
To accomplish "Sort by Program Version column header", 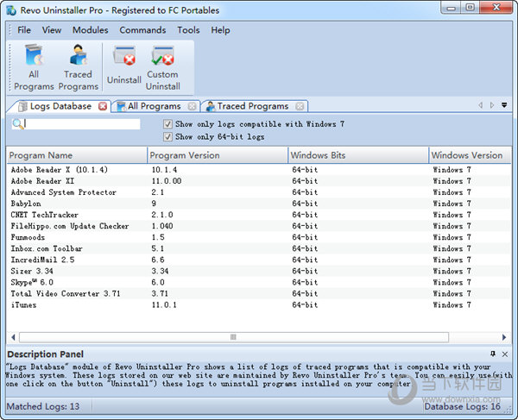I will 218,155.
